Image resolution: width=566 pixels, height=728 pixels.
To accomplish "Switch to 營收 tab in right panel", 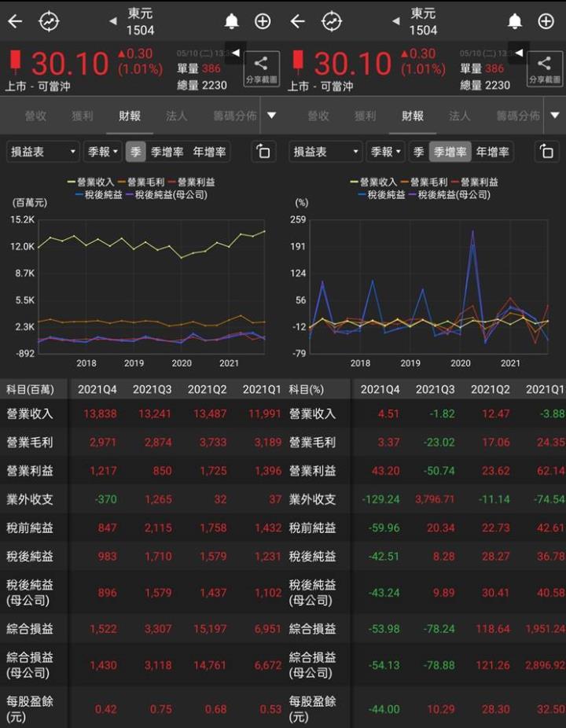I will point(318,116).
